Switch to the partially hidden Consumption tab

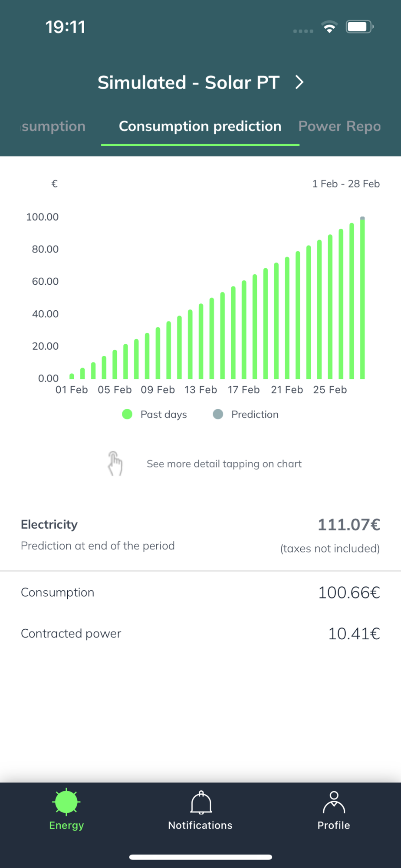coord(53,126)
